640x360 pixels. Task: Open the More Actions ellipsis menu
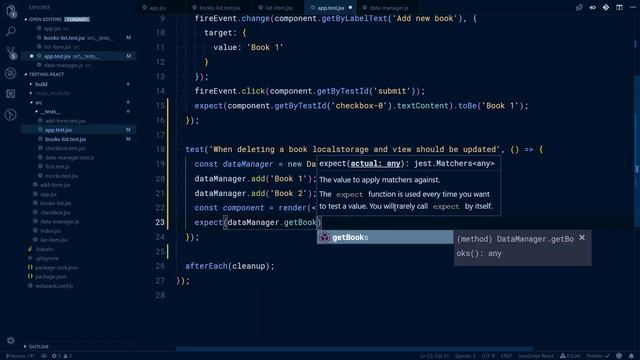click(633, 7)
